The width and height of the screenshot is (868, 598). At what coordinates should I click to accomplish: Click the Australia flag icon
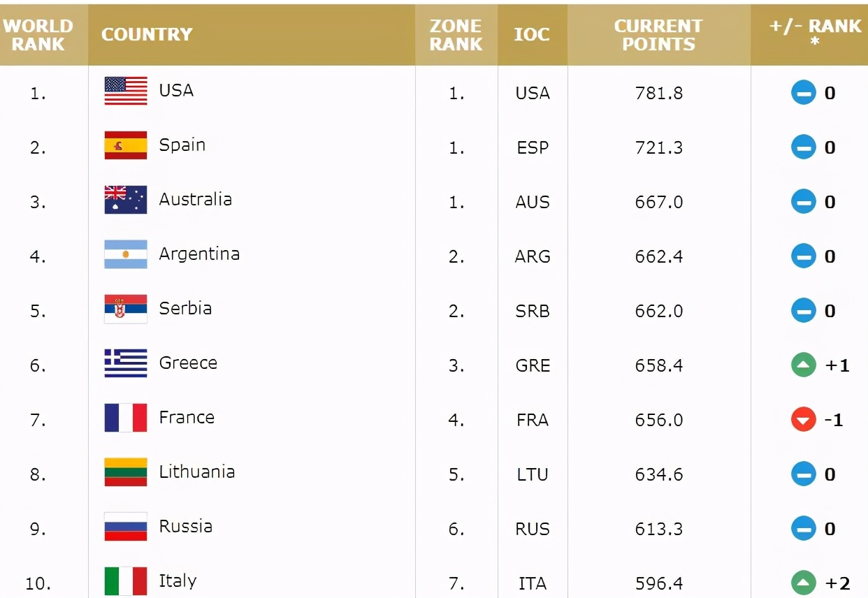(126, 200)
